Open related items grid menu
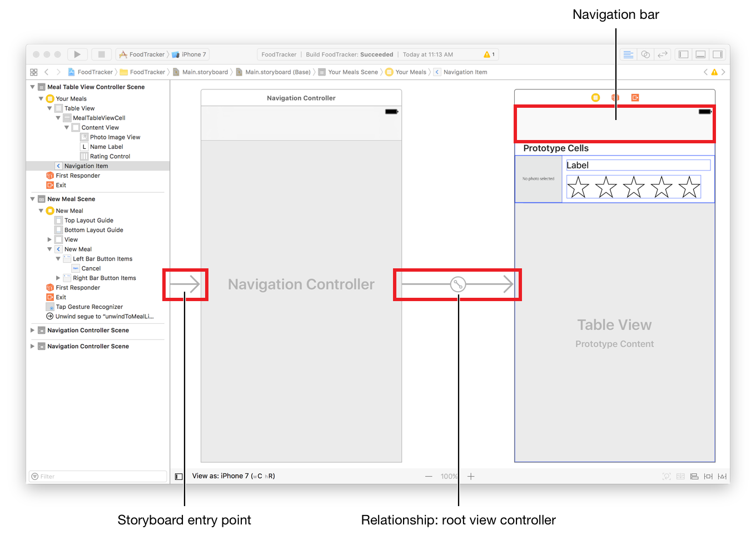The height and width of the screenshot is (535, 756). 33,72
